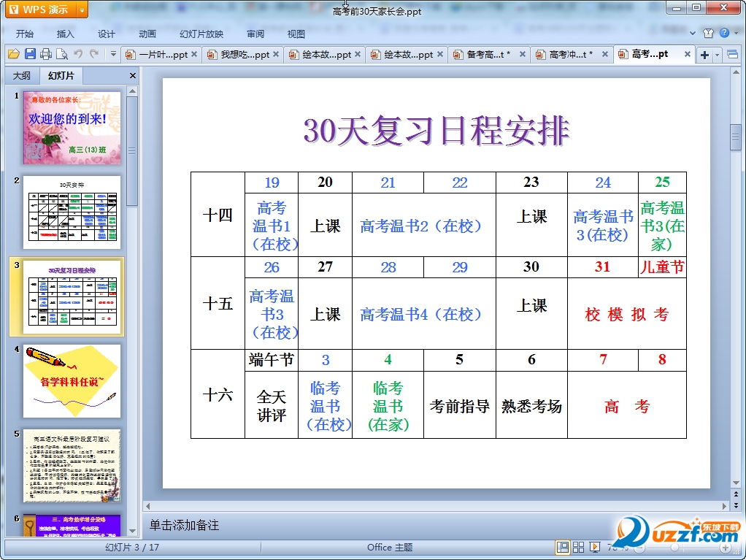Click the 端午节 table cell
The image size is (746, 560).
pos(272,360)
